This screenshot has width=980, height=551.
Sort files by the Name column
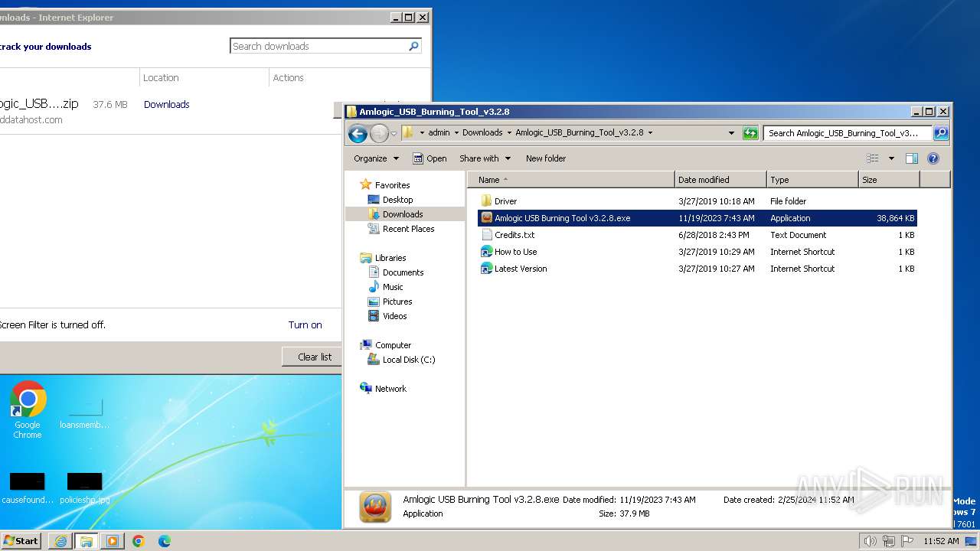click(571, 180)
